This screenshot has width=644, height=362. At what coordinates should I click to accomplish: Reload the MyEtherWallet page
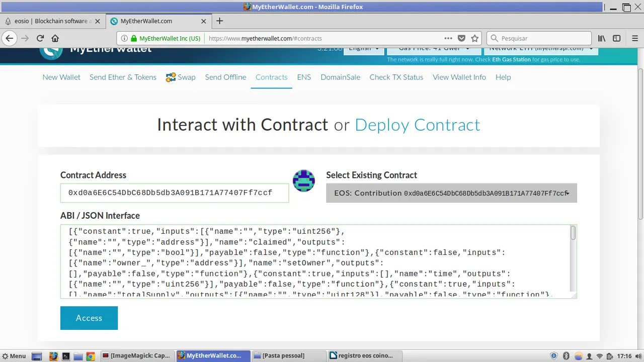click(x=40, y=38)
